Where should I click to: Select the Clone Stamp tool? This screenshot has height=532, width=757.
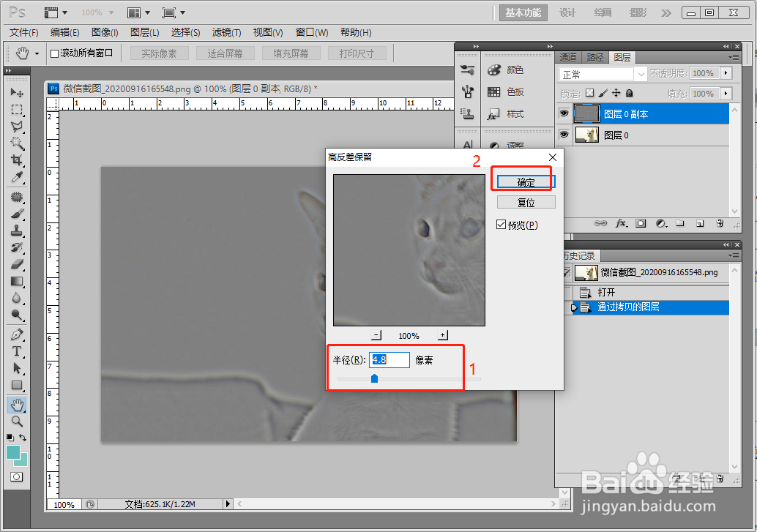coord(17,231)
